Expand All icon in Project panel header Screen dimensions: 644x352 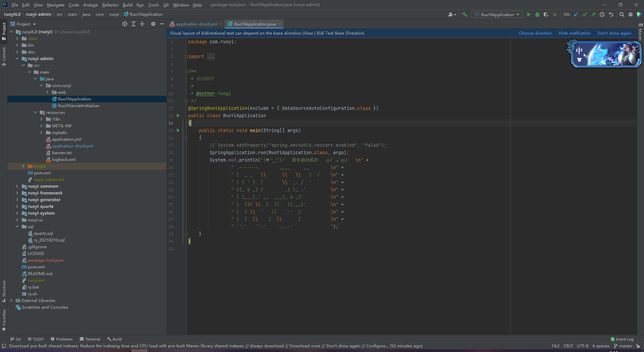coord(133,24)
